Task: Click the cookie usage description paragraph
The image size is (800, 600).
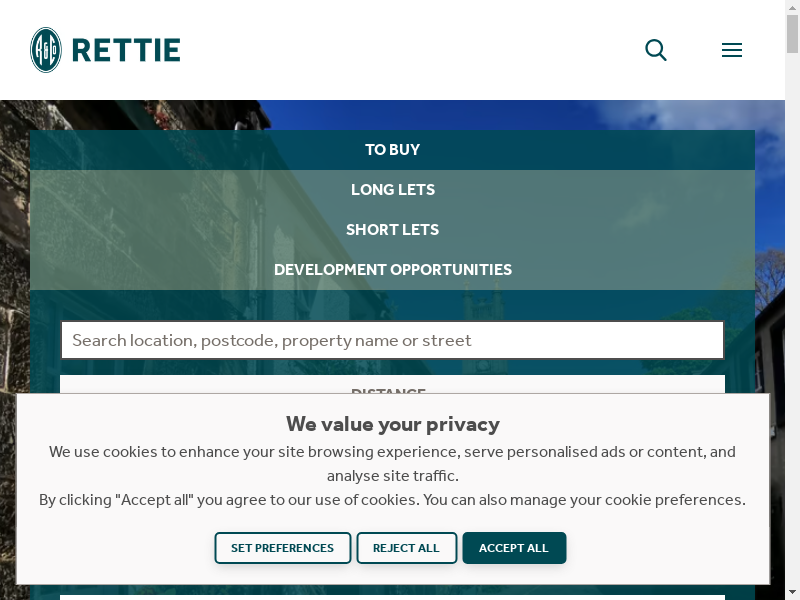Action: pos(392,464)
